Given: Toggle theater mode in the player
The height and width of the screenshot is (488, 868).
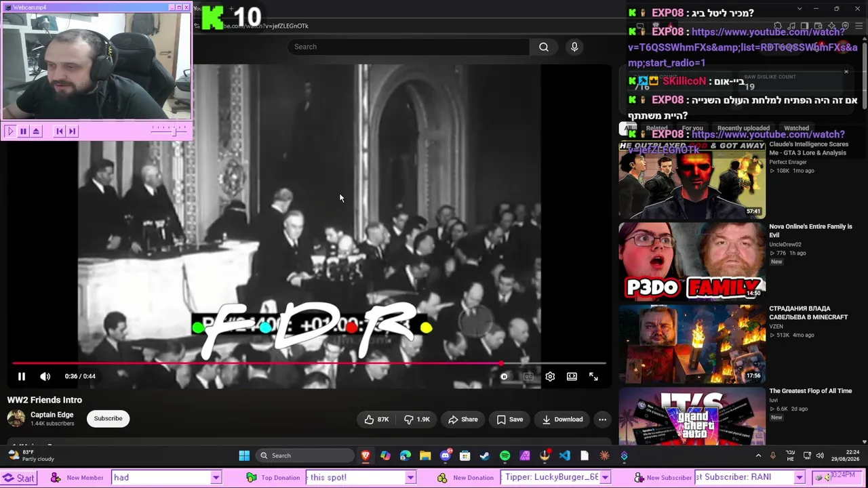Looking at the screenshot, I should tap(572, 376).
